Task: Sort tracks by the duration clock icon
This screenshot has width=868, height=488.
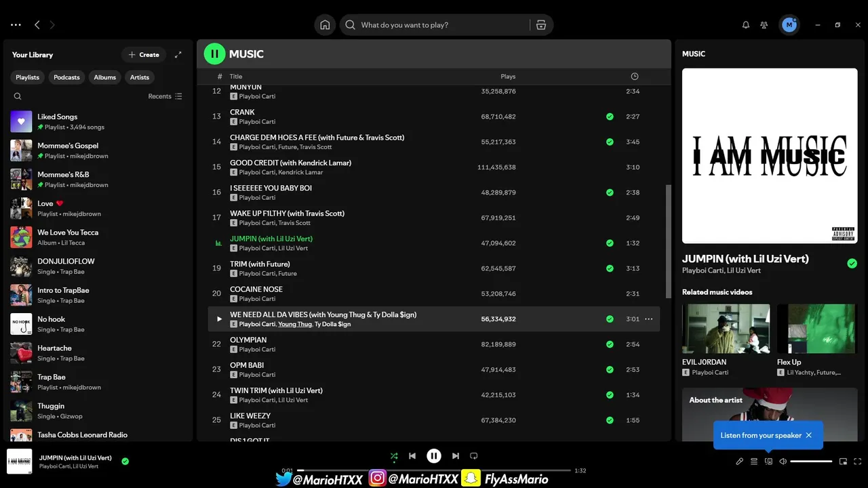Action: coord(635,77)
